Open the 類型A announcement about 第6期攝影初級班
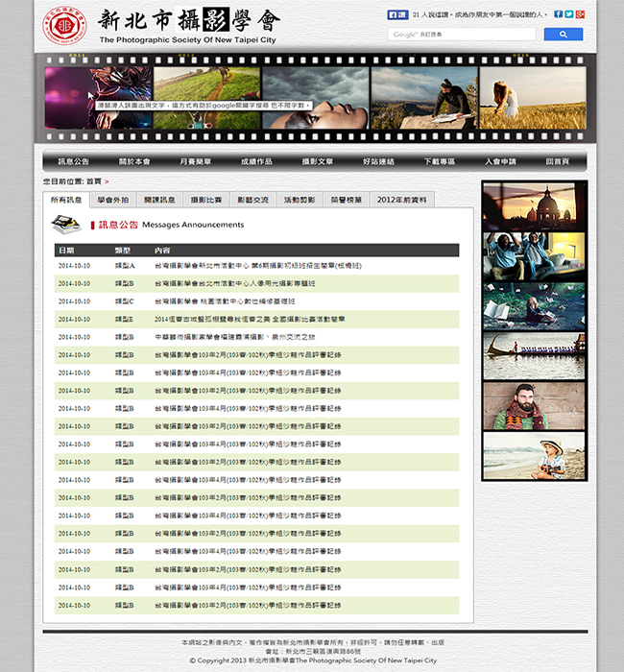Viewport: 624px width, 672px height. coord(258,266)
